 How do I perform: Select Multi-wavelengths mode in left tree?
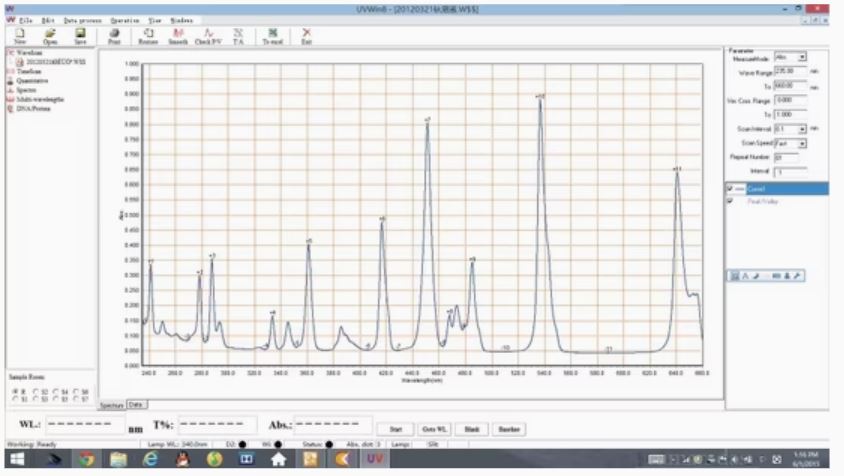[40, 99]
